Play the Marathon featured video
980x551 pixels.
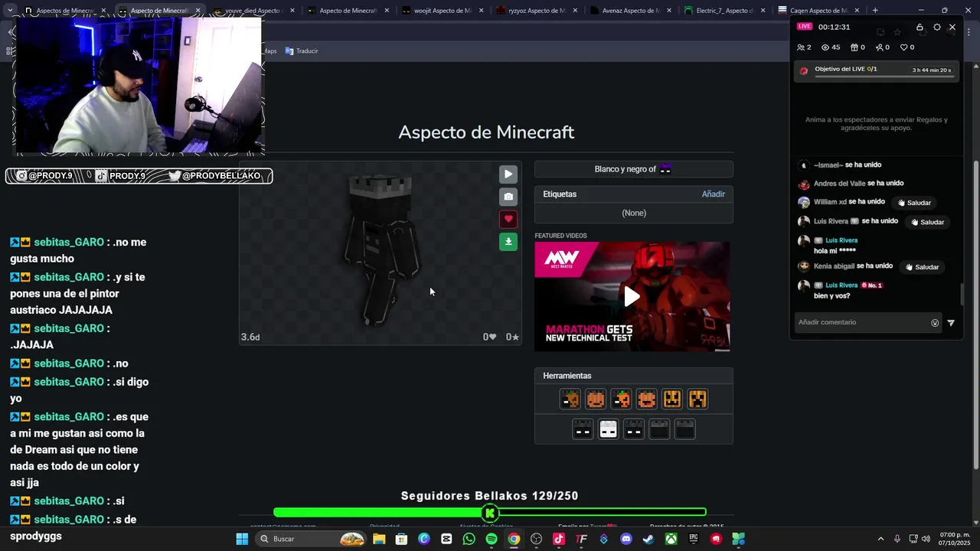(632, 297)
